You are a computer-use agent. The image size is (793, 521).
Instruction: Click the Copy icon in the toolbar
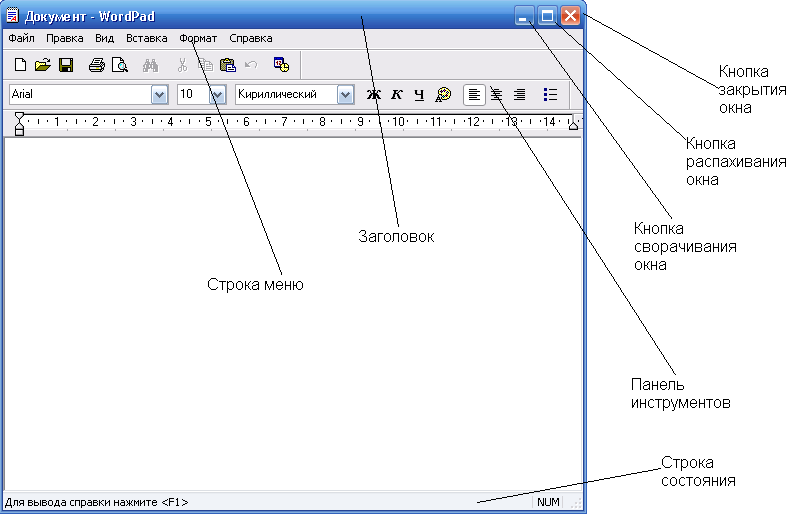click(x=205, y=65)
